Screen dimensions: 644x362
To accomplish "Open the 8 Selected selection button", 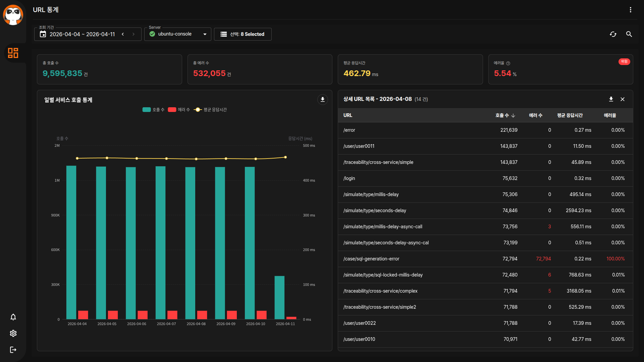I will (x=243, y=34).
